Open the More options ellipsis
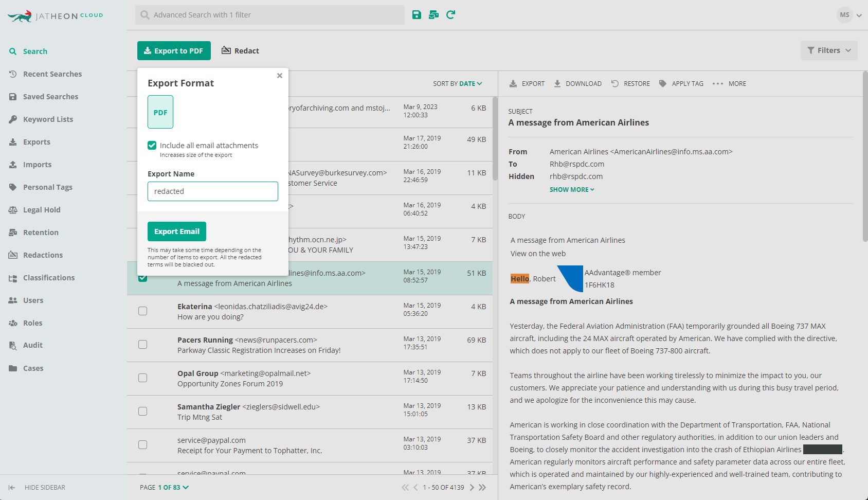Screen dimensions: 868x500 [x=718, y=83]
